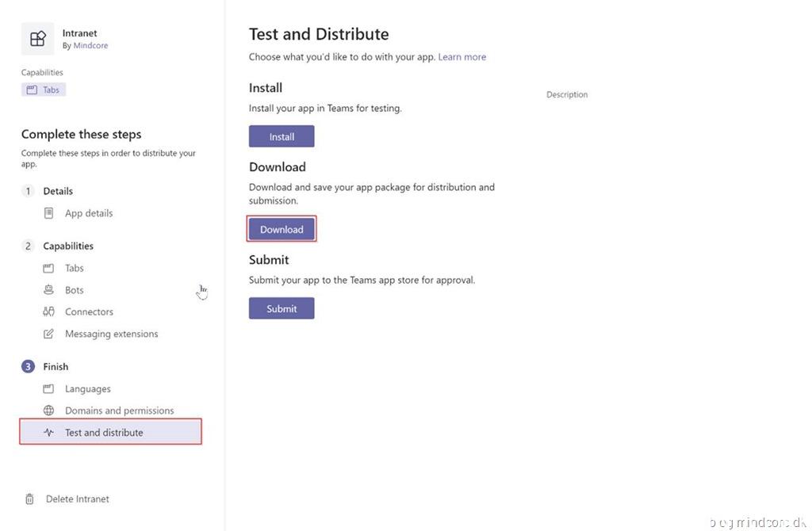The image size is (812, 531).
Task: Click the Tabs icon under Capabilities step
Action: (x=49, y=269)
